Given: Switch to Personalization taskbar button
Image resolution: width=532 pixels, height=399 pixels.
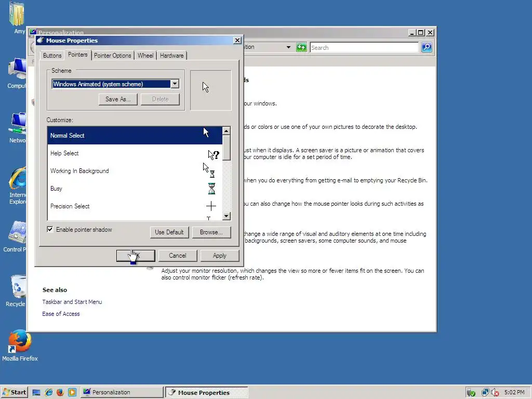Looking at the screenshot, I should pyautogui.click(x=122, y=392).
